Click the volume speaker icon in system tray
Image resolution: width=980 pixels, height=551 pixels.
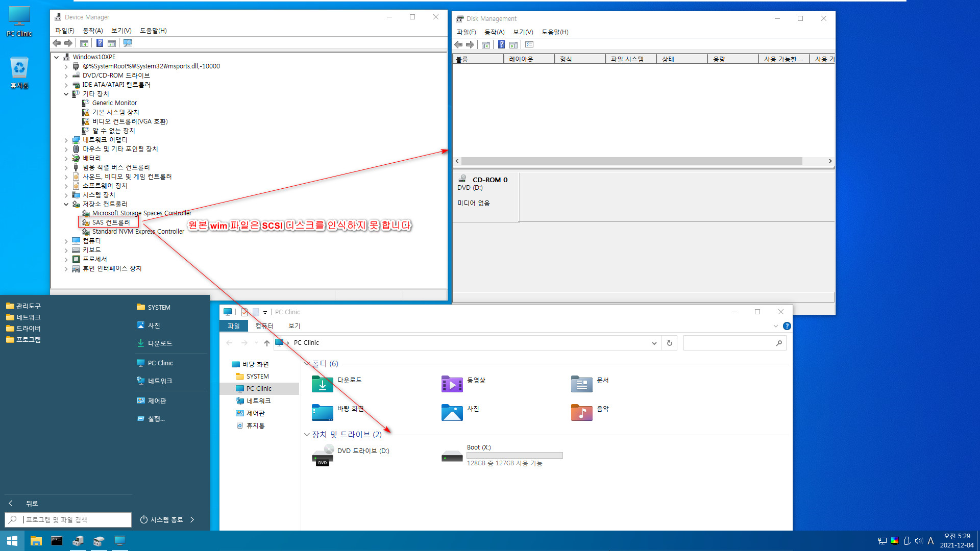point(919,541)
